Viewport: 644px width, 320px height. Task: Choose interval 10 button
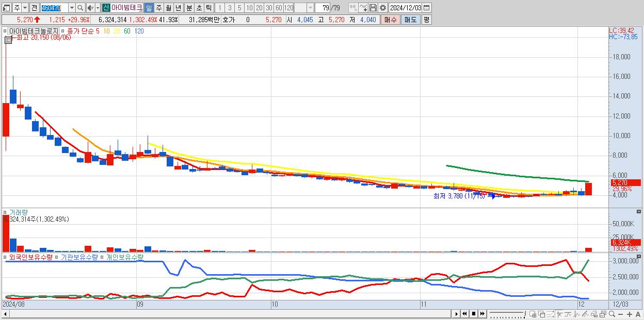(249, 8)
